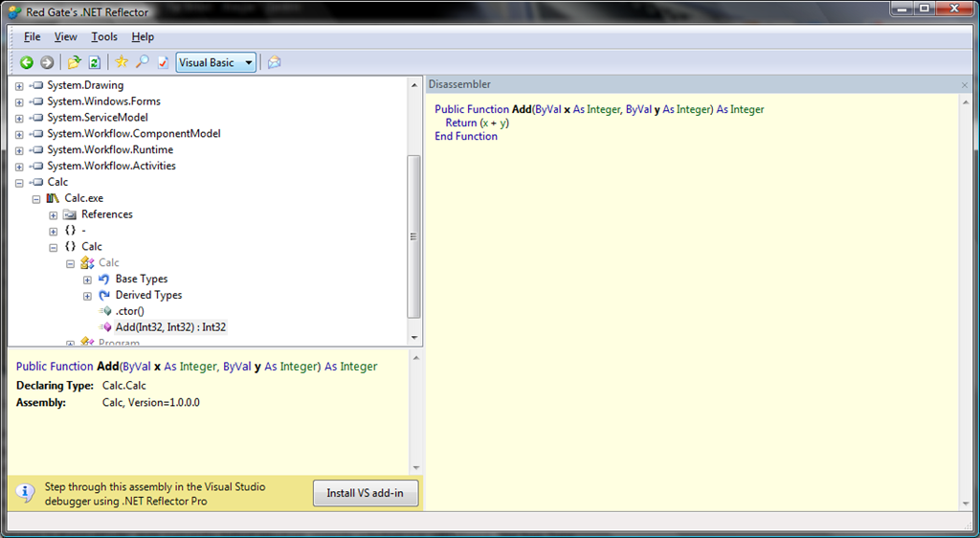Expand the "-" namespace node
This screenshot has width=980, height=538.
point(54,232)
